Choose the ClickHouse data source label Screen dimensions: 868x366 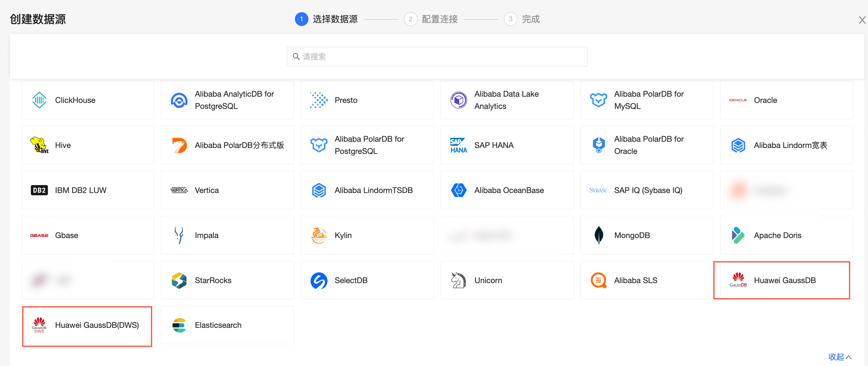tap(75, 100)
